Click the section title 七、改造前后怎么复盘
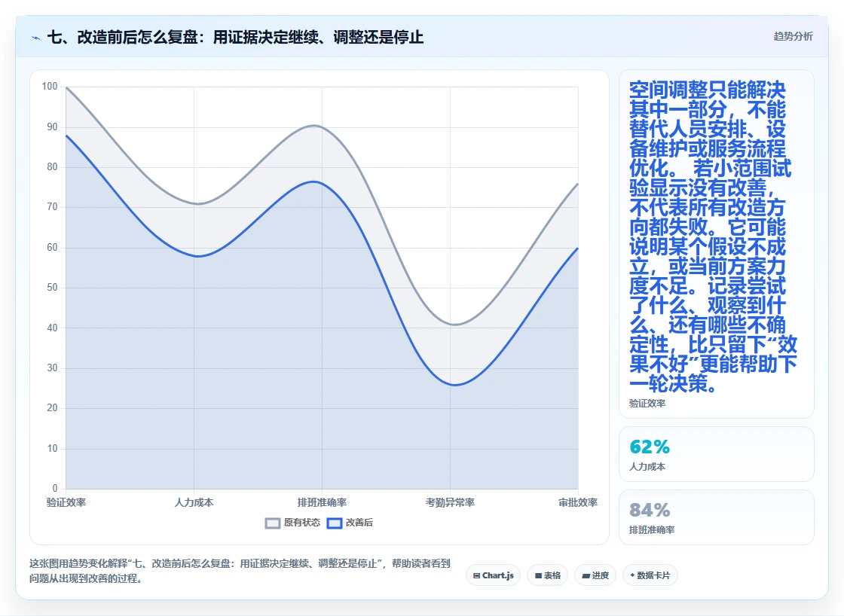 click(235, 37)
